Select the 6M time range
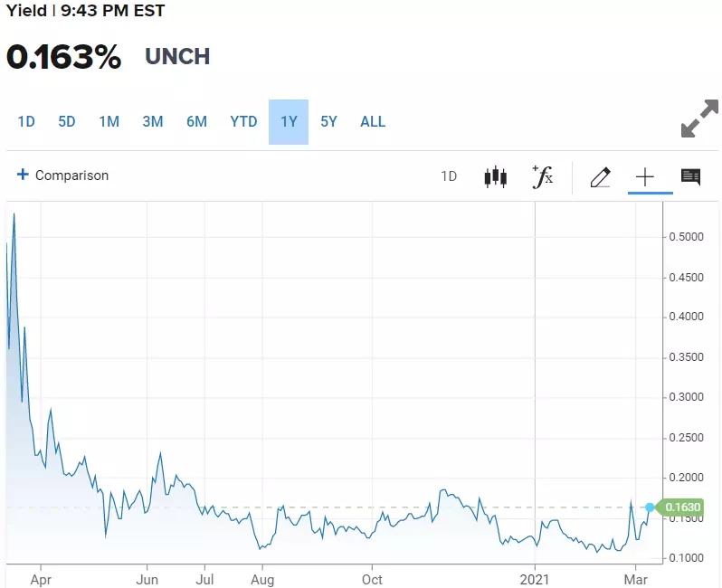 [196, 121]
